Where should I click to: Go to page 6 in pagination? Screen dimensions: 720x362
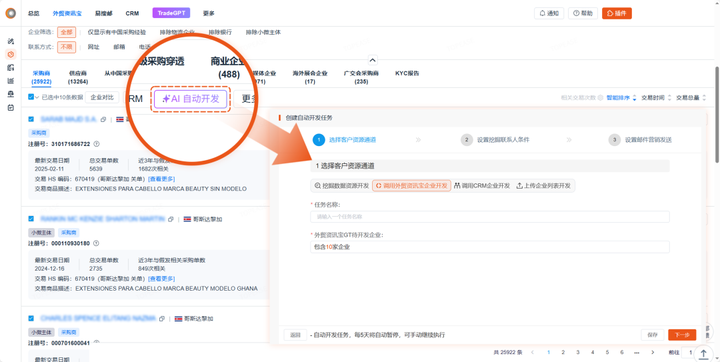tap(622, 352)
